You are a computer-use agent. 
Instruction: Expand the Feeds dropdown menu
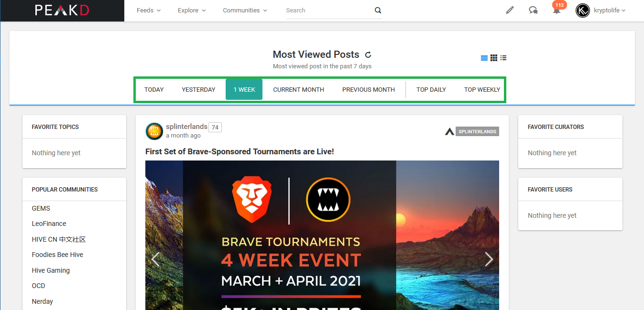[x=149, y=10]
